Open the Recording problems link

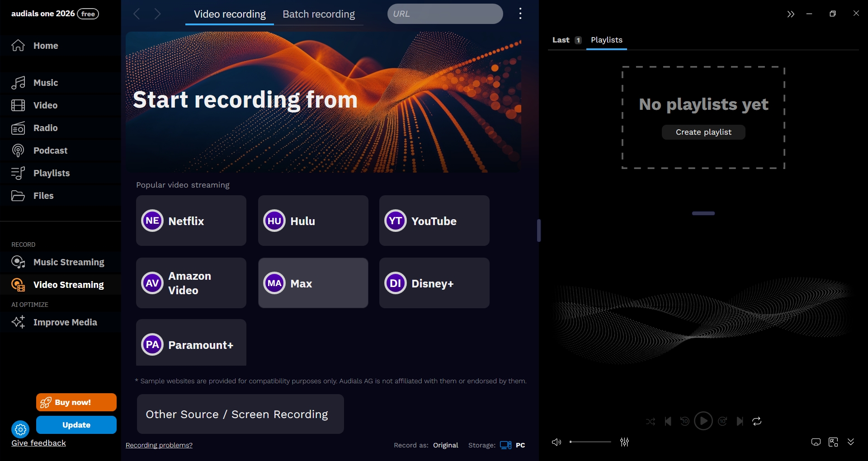pos(159,445)
